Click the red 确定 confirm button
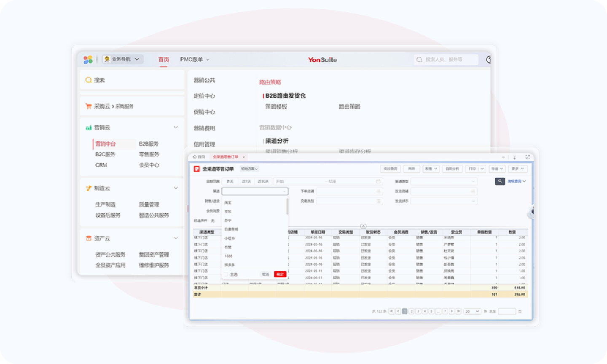This screenshot has width=607, height=364. tap(280, 274)
